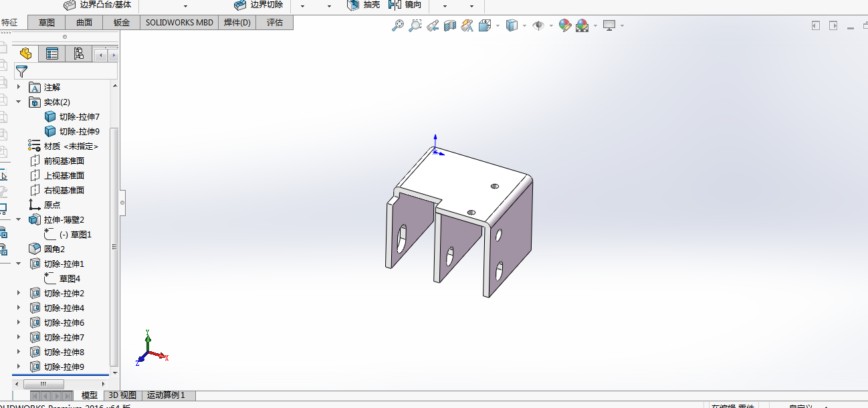This screenshot has width=868, height=408.
Task: Open View Orientation cube icon
Action: (484, 25)
